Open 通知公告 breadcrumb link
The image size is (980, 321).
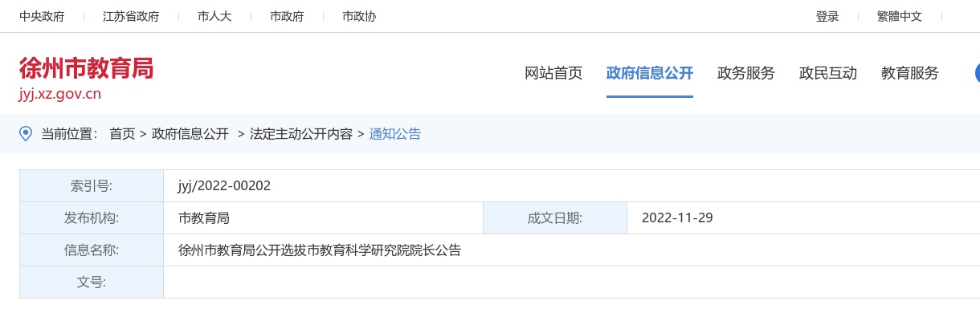[x=395, y=134]
